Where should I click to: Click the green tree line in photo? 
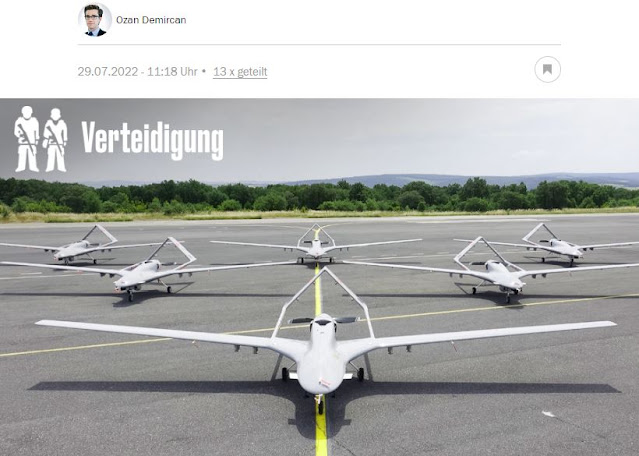point(320,196)
